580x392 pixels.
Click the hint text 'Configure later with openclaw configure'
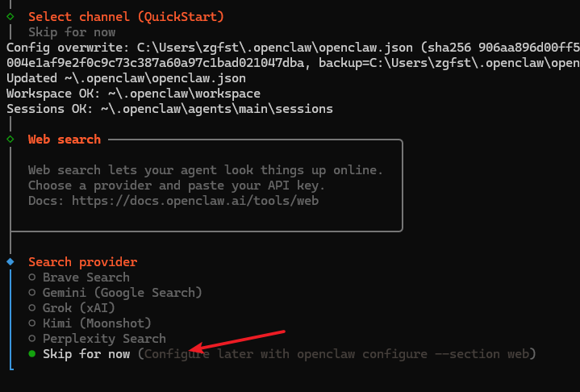click(286, 354)
